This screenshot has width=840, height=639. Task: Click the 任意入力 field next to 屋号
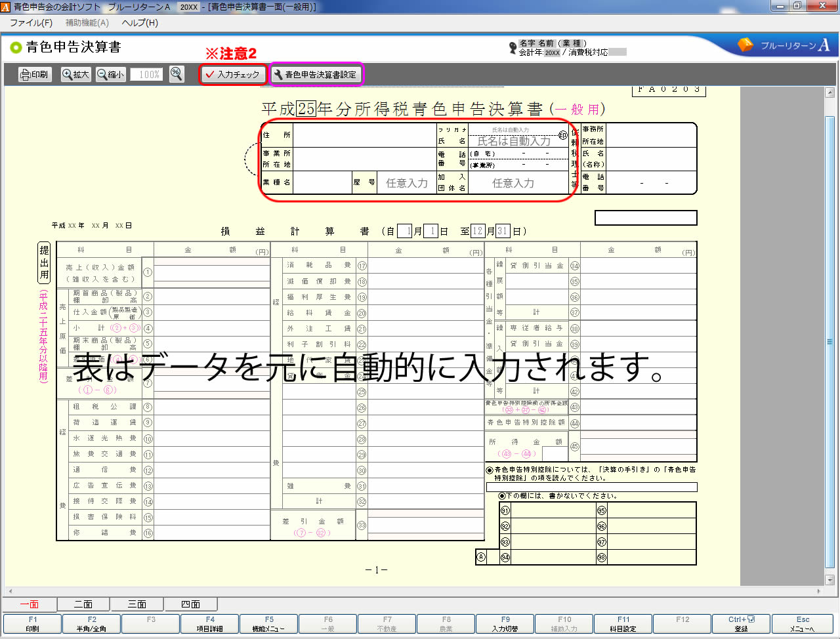[x=406, y=183]
